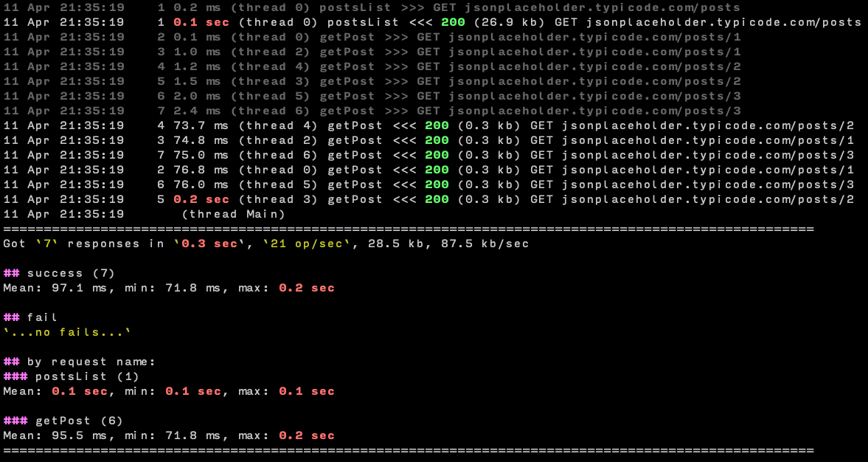Click the '## success (7)' heading
This screenshot has width=868, height=462.
(x=59, y=273)
